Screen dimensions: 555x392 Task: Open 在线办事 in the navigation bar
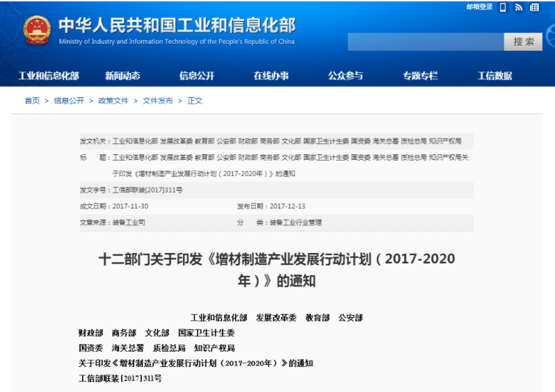[271, 76]
